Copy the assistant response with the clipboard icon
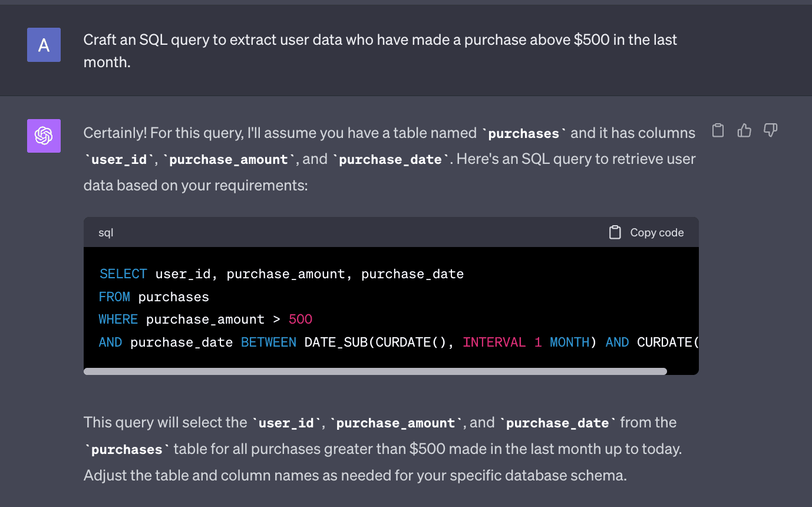The width and height of the screenshot is (812, 507). (x=718, y=130)
